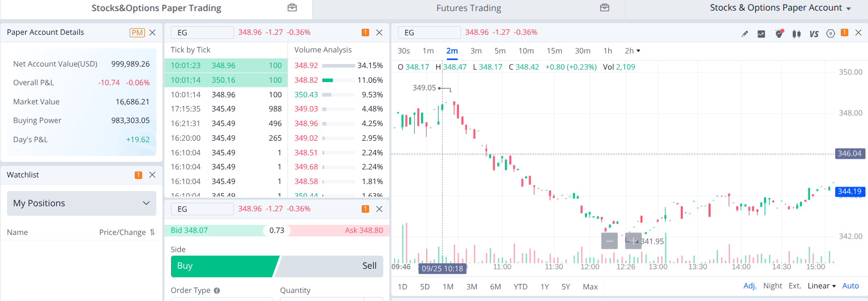The image size is (868, 301).
Task: Open chart settings hexagon icon
Action: pyautogui.click(x=830, y=34)
